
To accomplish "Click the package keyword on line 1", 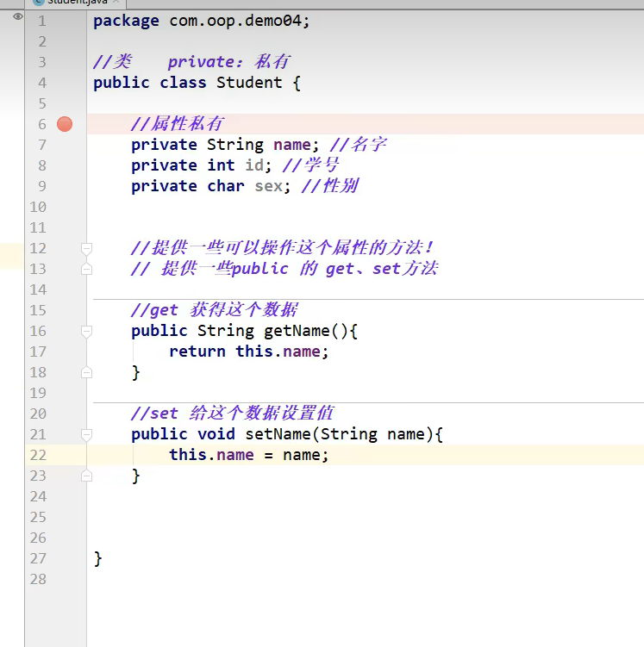I will pyautogui.click(x=126, y=21).
